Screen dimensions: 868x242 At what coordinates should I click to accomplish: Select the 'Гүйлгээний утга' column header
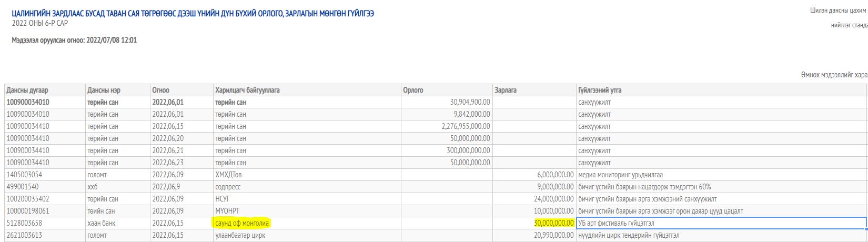pyautogui.click(x=600, y=90)
